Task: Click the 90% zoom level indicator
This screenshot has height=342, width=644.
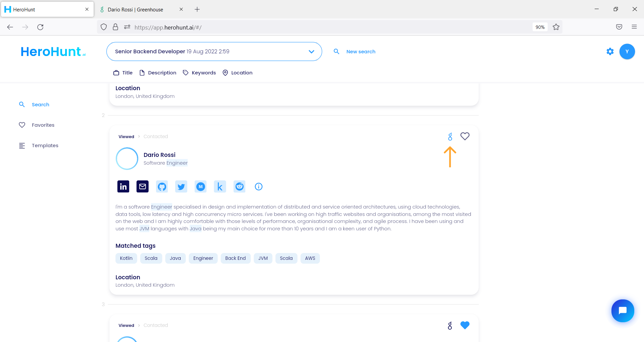Action: click(540, 27)
